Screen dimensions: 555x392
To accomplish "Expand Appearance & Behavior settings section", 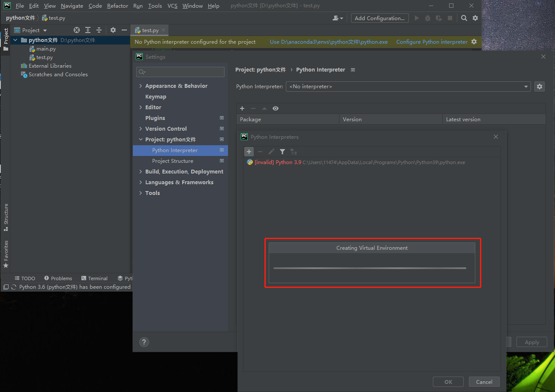I will click(x=141, y=86).
